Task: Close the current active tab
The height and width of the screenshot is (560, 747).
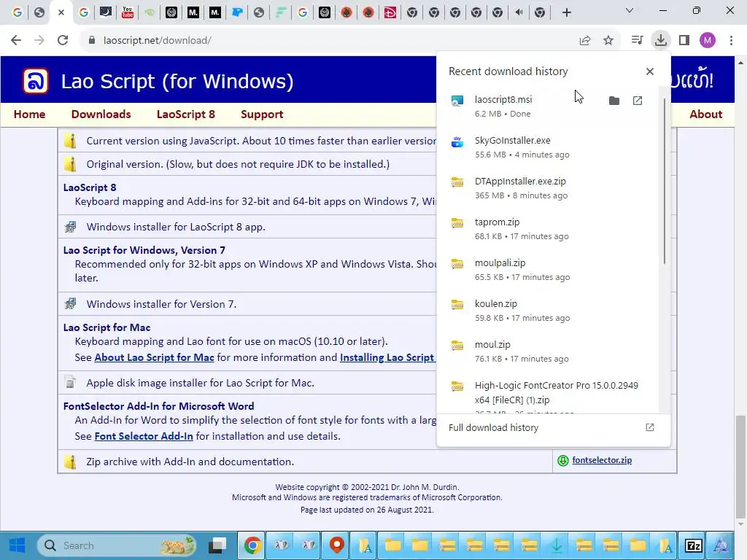Action: click(x=61, y=12)
